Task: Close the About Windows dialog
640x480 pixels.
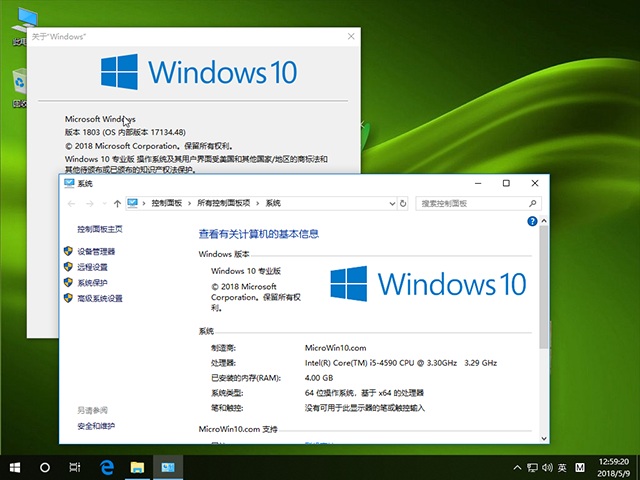Action: coord(351,36)
